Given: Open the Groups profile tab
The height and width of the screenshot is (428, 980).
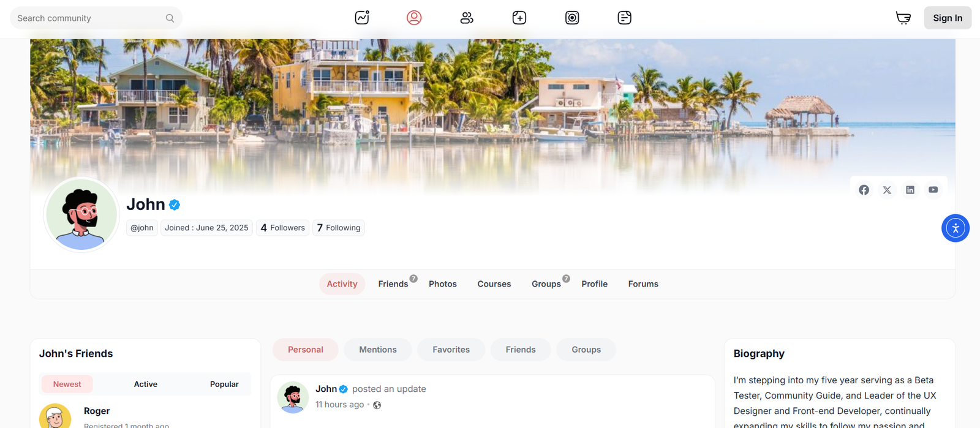Looking at the screenshot, I should 546,284.
